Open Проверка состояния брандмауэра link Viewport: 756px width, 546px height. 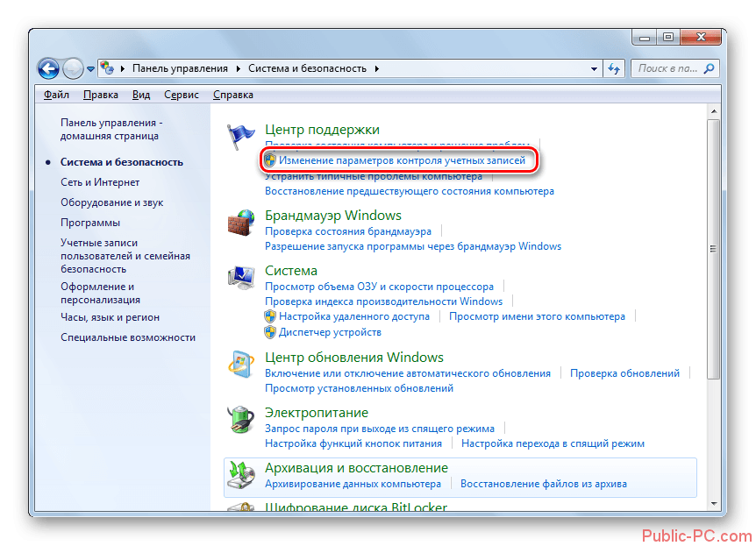pyautogui.click(x=348, y=231)
